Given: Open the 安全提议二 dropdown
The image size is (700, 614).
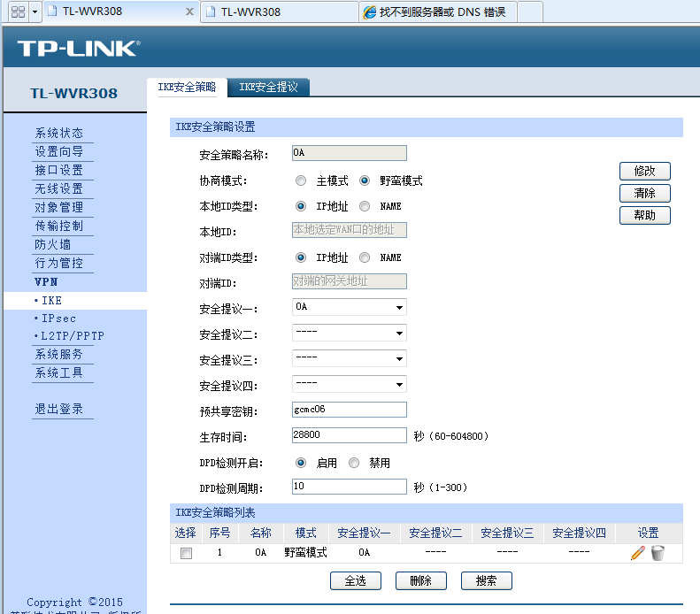Looking at the screenshot, I should (x=349, y=333).
